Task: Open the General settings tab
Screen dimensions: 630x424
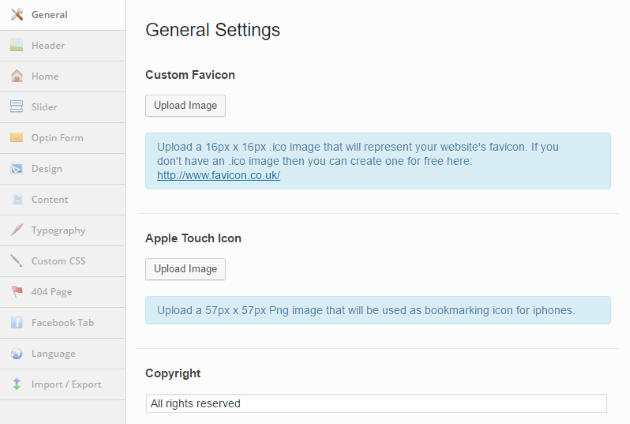Action: pos(63,15)
